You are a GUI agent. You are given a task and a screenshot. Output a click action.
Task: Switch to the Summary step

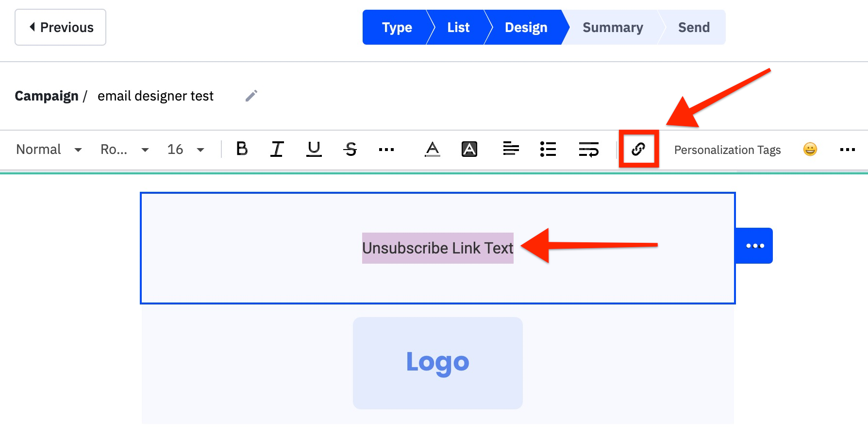(612, 27)
